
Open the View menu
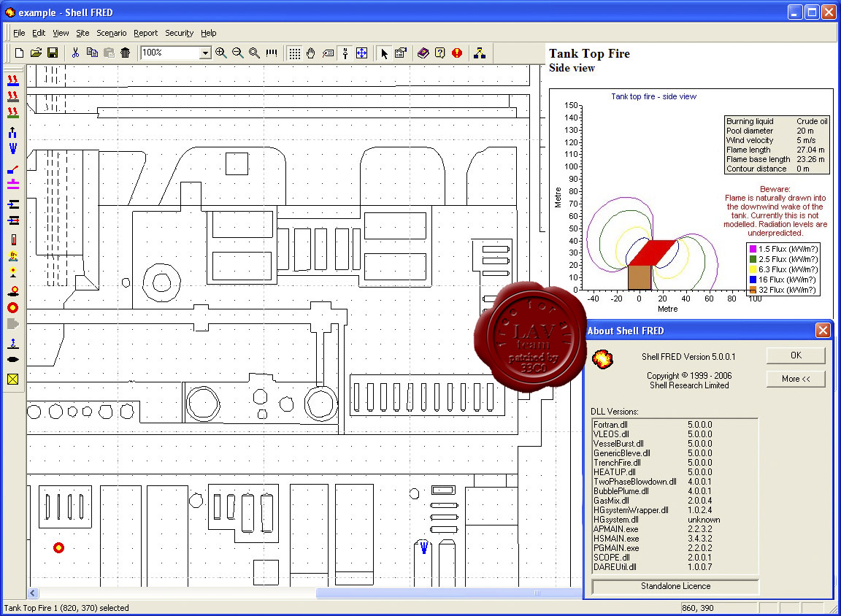tap(61, 33)
